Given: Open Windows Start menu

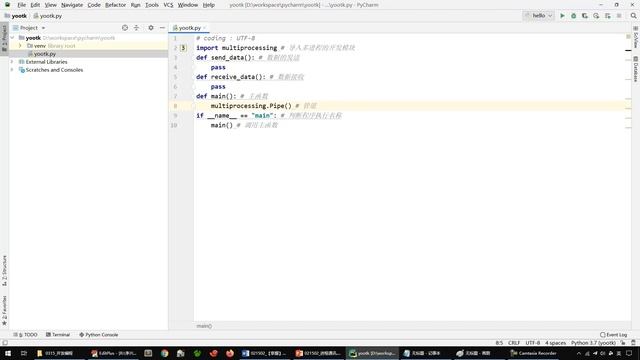Looking at the screenshot, I should pyautogui.click(x=8, y=353).
